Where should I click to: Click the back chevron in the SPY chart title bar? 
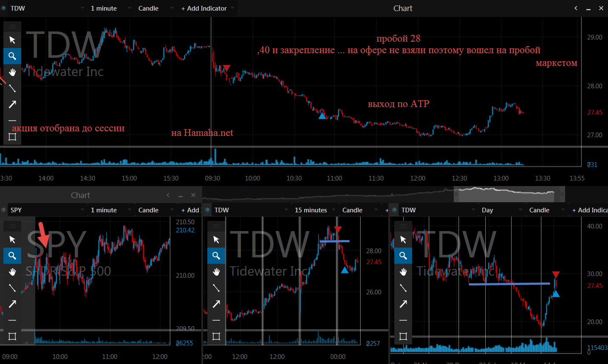click(168, 195)
